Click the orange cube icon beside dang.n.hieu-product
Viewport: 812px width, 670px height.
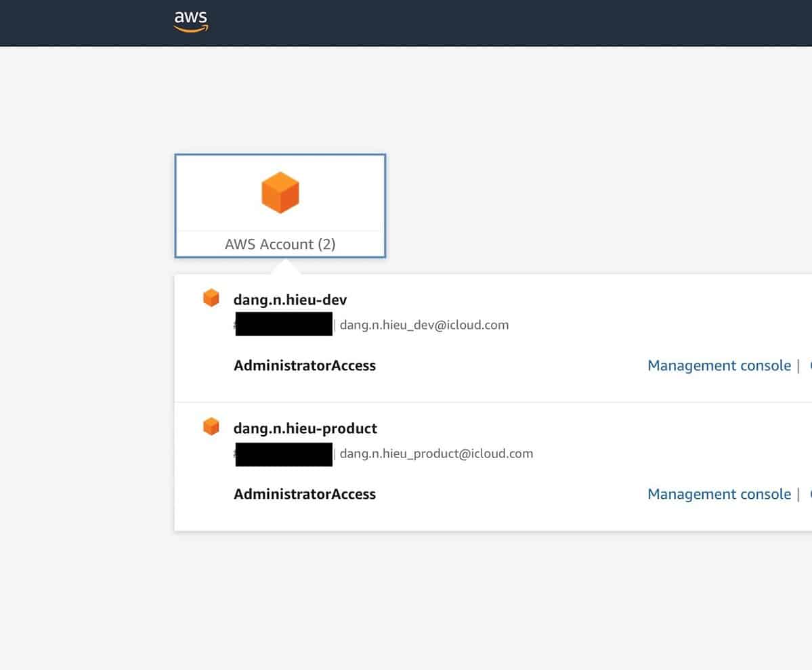point(211,426)
